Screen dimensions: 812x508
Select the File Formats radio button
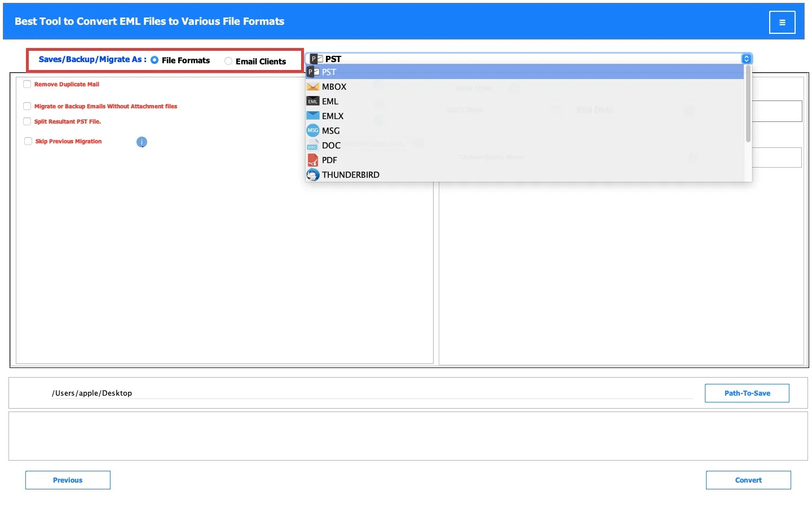tap(155, 60)
